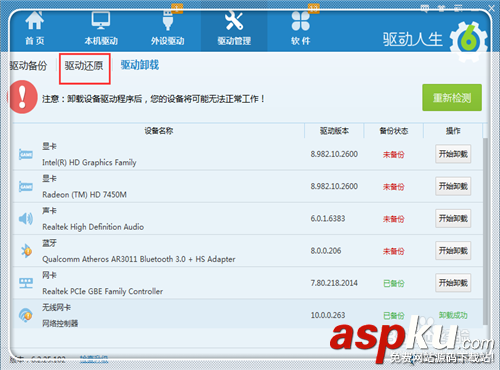The image size is (500, 370).
Task: Close the 驱动人生 window with X
Action: coord(491,8)
